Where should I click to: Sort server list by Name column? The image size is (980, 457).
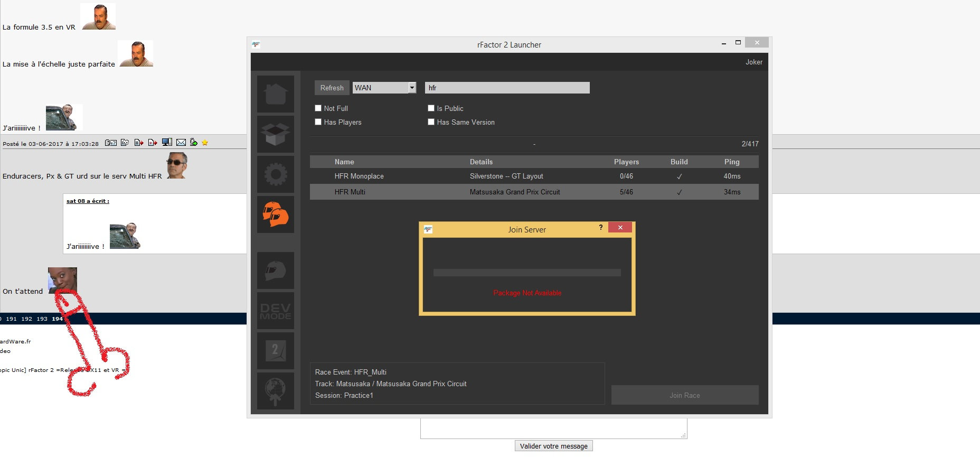(344, 162)
